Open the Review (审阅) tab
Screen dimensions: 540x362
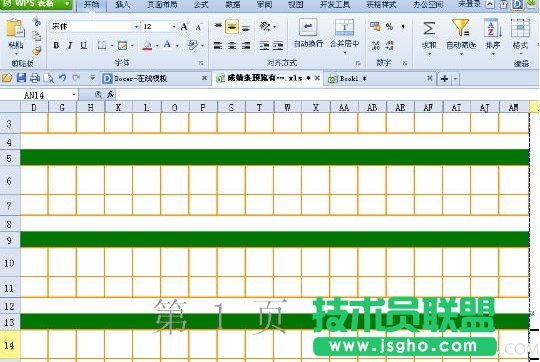coord(264,5)
